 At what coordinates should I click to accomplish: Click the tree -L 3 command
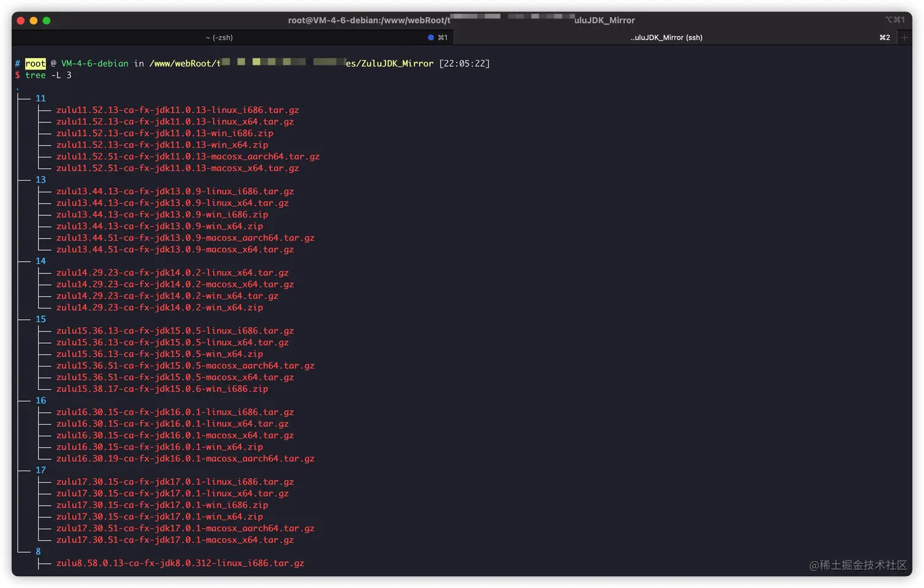48,75
